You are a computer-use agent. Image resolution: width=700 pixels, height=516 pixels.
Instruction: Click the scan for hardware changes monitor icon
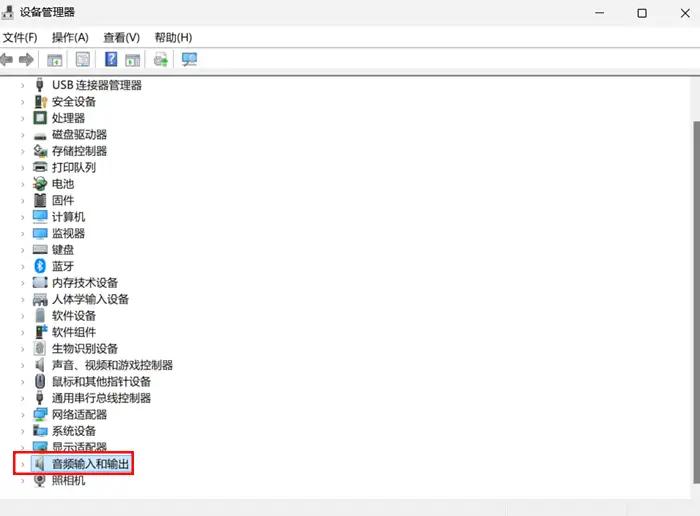189,60
